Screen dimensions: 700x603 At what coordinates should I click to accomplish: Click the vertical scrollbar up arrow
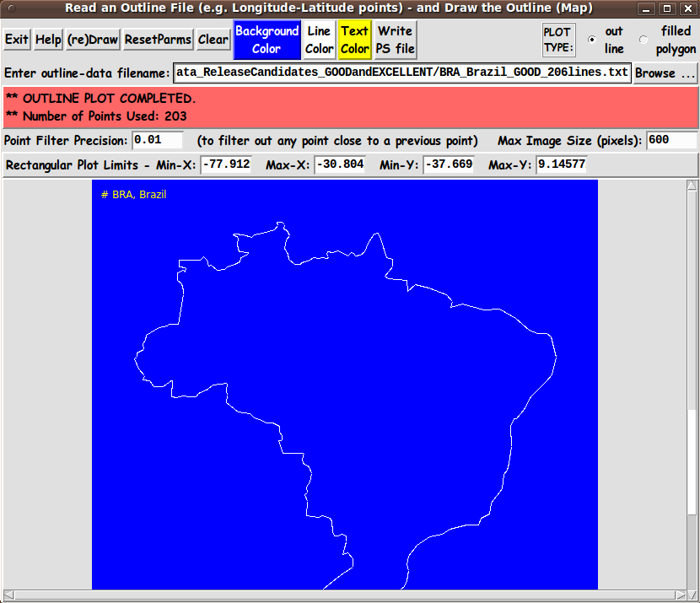(x=692, y=185)
